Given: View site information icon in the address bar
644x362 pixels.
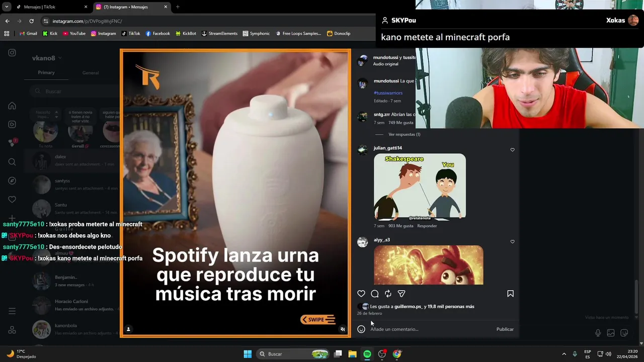Looking at the screenshot, I should tap(46, 21).
